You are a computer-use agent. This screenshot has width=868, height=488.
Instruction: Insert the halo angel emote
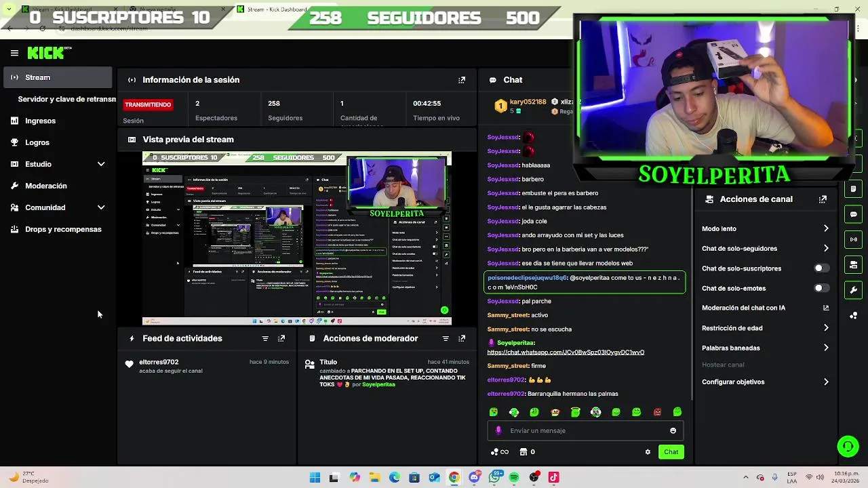(x=576, y=412)
